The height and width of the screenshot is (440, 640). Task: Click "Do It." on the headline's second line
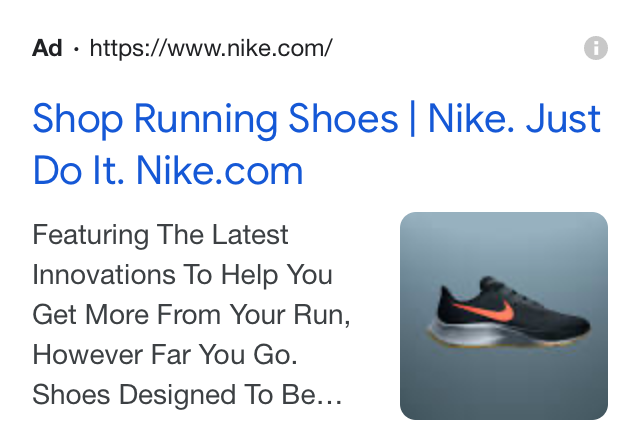(x=78, y=171)
